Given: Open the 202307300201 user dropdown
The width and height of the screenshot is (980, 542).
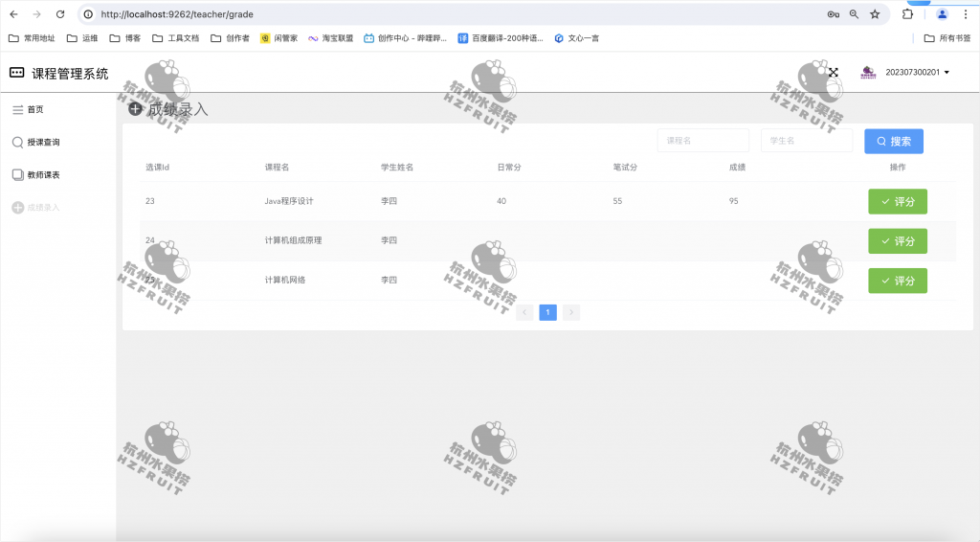Looking at the screenshot, I should (917, 73).
